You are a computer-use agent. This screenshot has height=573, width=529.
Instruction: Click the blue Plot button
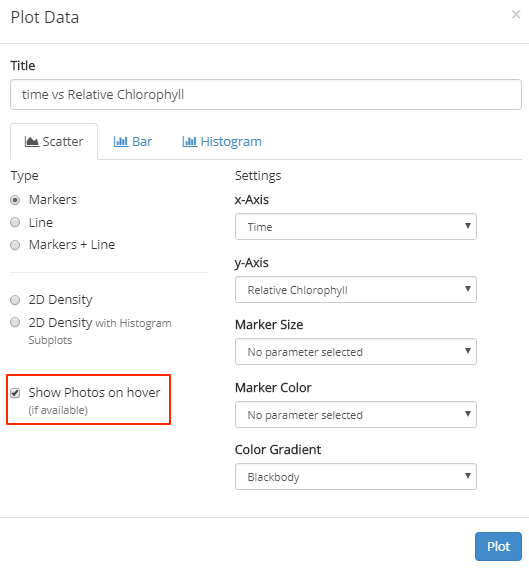click(498, 546)
